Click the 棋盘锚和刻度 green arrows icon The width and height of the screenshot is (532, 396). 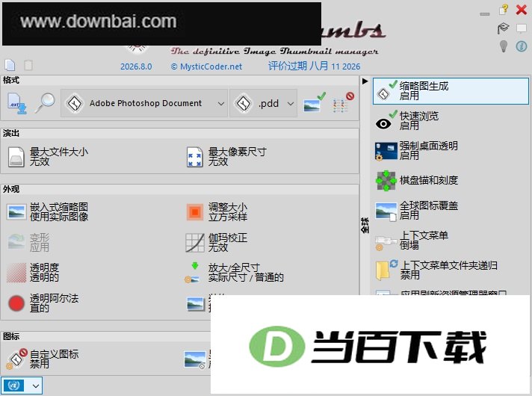click(x=386, y=181)
